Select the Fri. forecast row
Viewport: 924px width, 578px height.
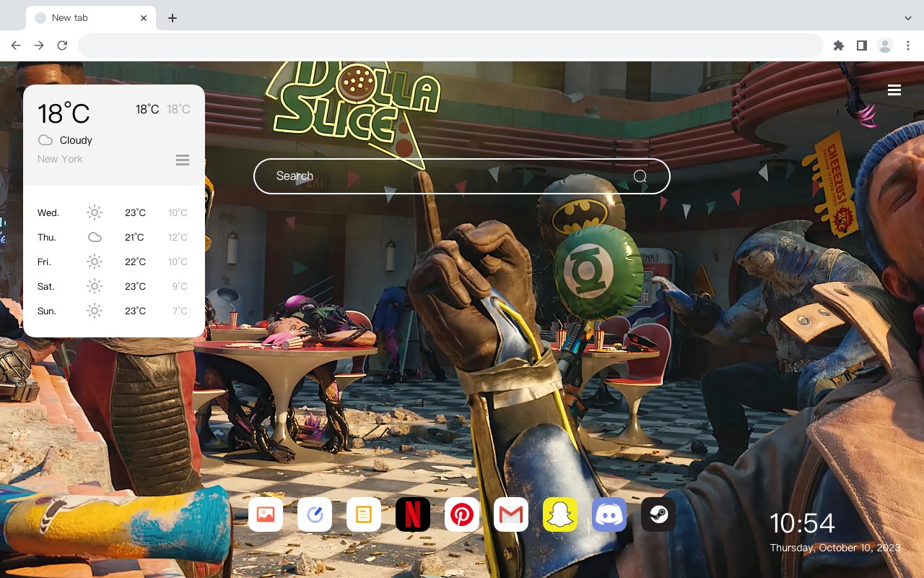pos(114,262)
